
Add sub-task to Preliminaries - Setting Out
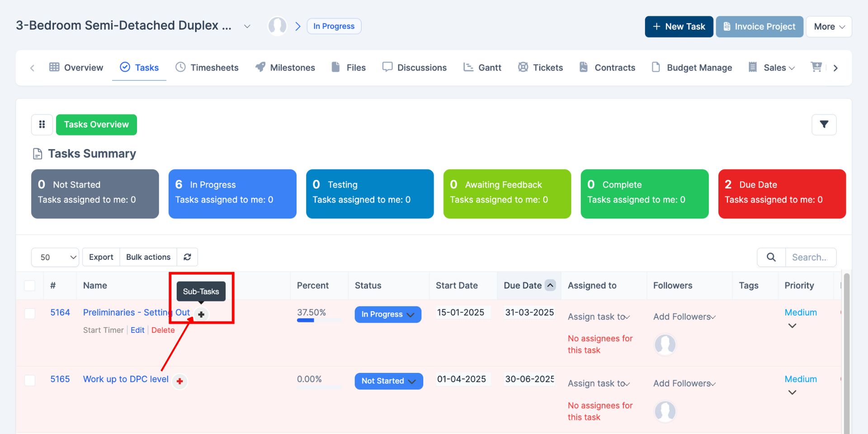[201, 314]
